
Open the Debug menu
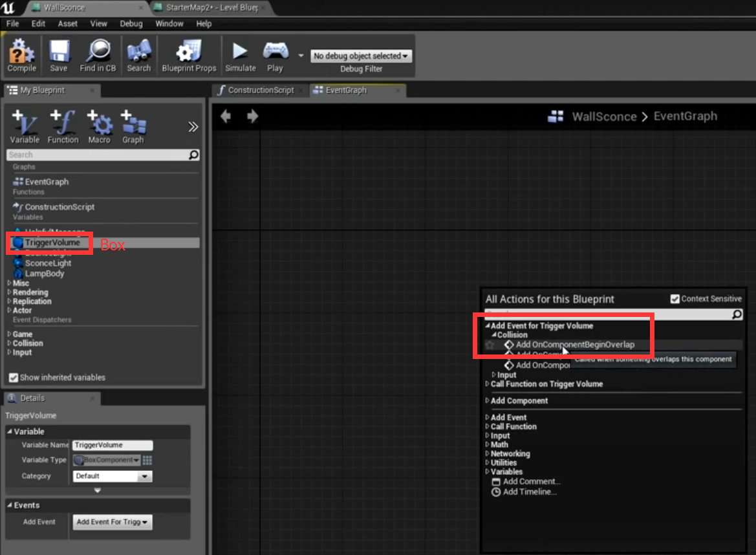point(131,24)
